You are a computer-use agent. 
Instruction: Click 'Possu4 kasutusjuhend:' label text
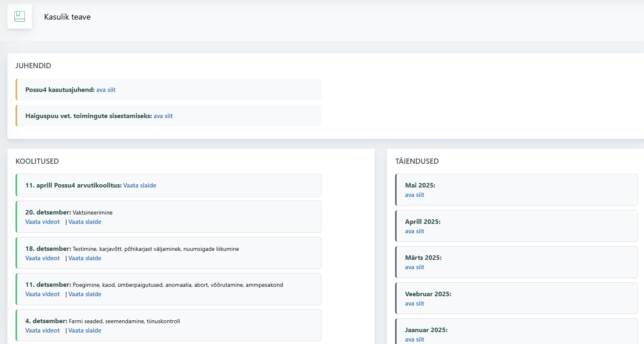click(x=60, y=90)
